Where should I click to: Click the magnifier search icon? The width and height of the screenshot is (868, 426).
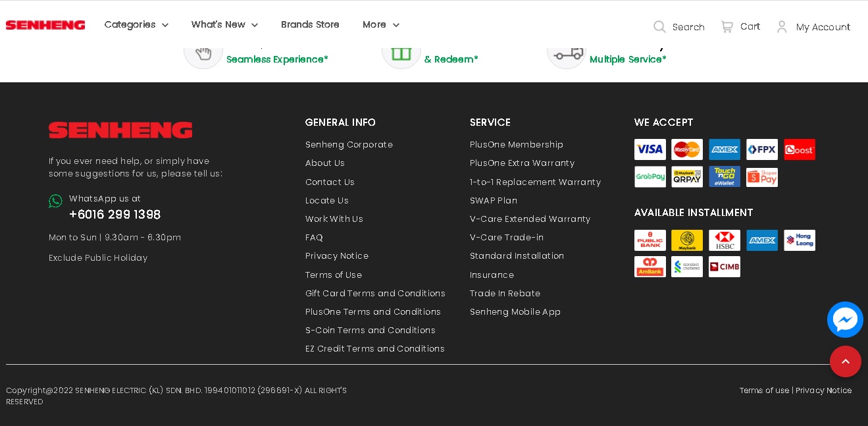point(659,26)
